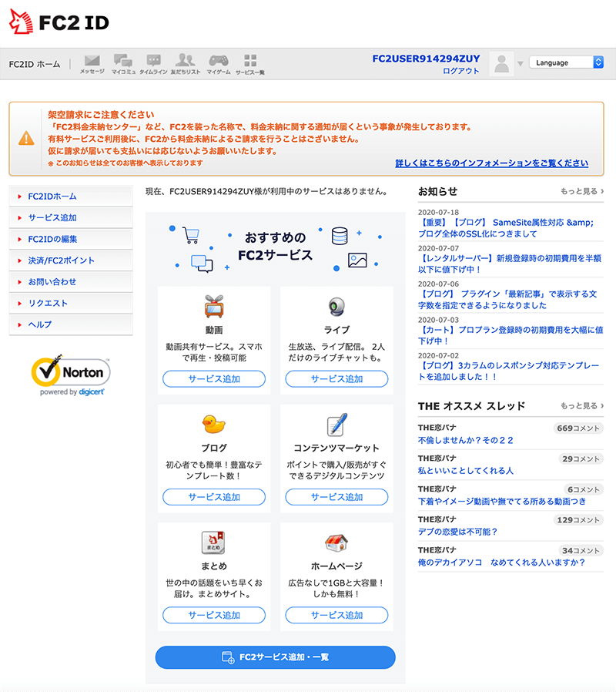This screenshot has height=692, width=616.
Task: Expand もっと見る beside お知らせ
Action: pyautogui.click(x=582, y=191)
